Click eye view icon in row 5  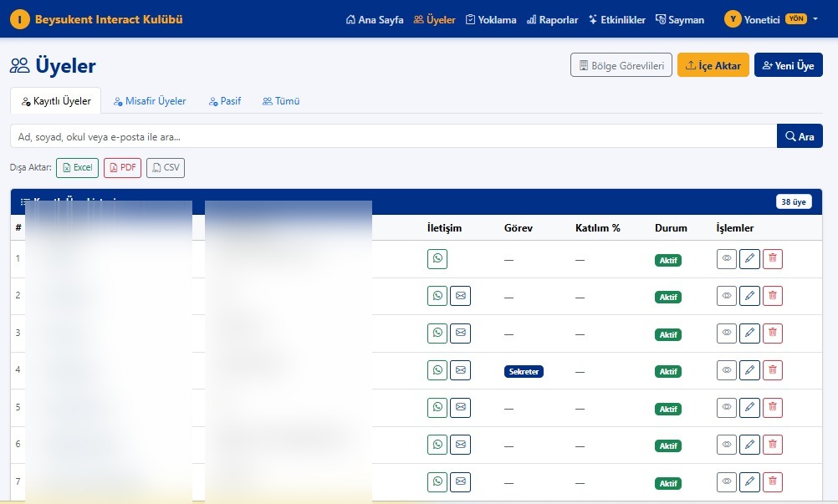coord(727,408)
